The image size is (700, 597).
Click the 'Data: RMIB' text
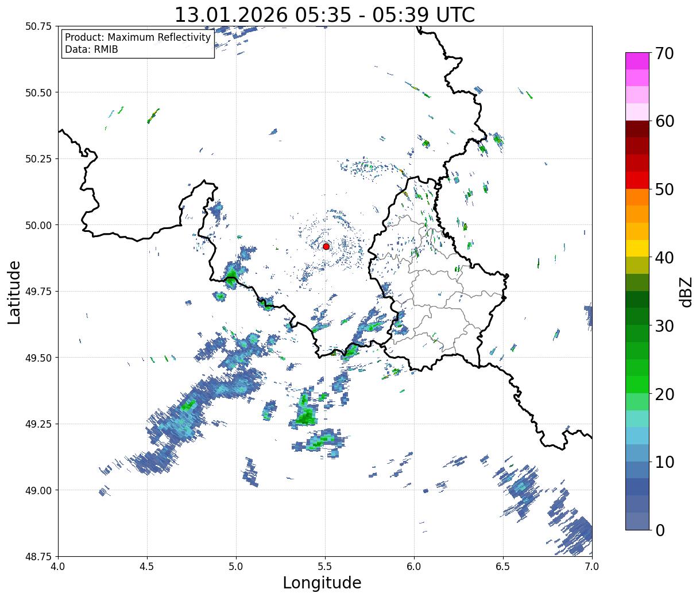pyautogui.click(x=91, y=49)
